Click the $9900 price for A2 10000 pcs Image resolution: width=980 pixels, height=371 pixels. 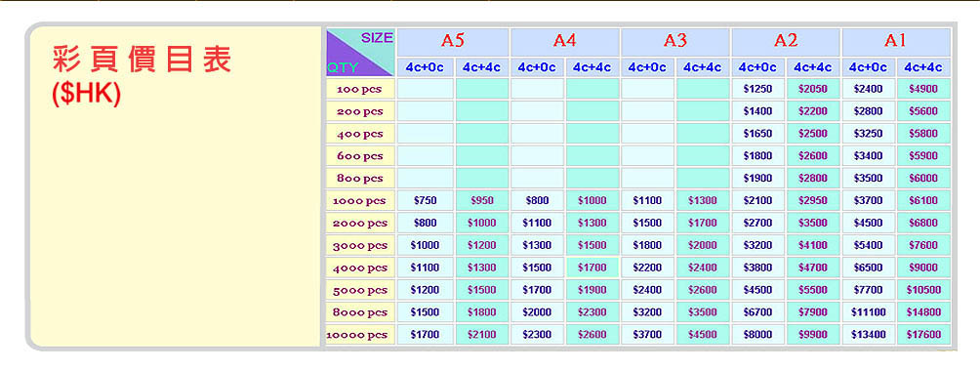(x=813, y=335)
